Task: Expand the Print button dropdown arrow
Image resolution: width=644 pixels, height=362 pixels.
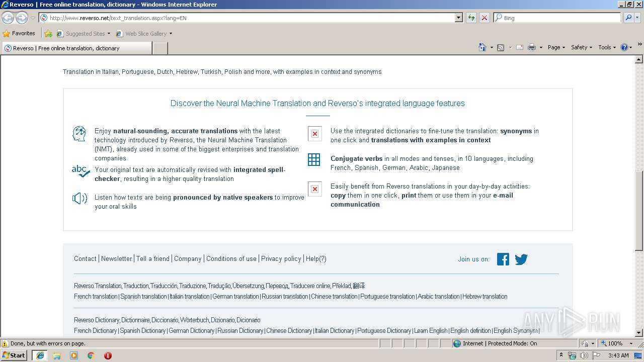Action: [541, 47]
